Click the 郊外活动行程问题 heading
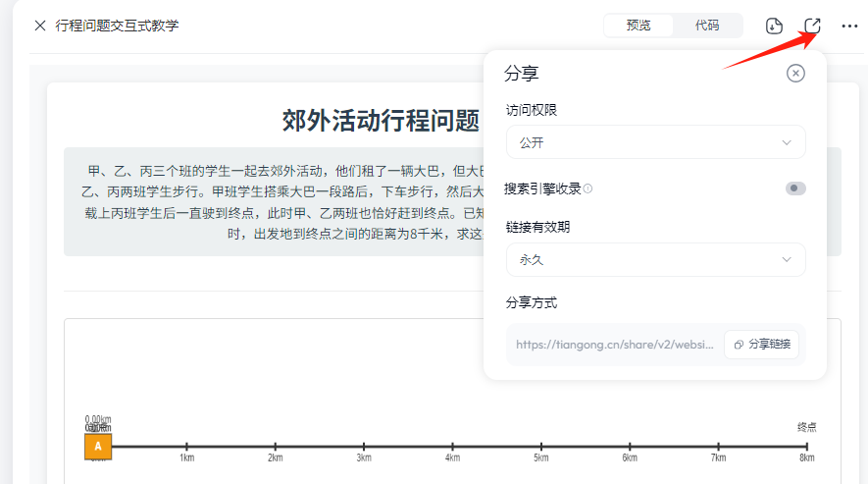Image resolution: width=868 pixels, height=484 pixels. pos(381,120)
